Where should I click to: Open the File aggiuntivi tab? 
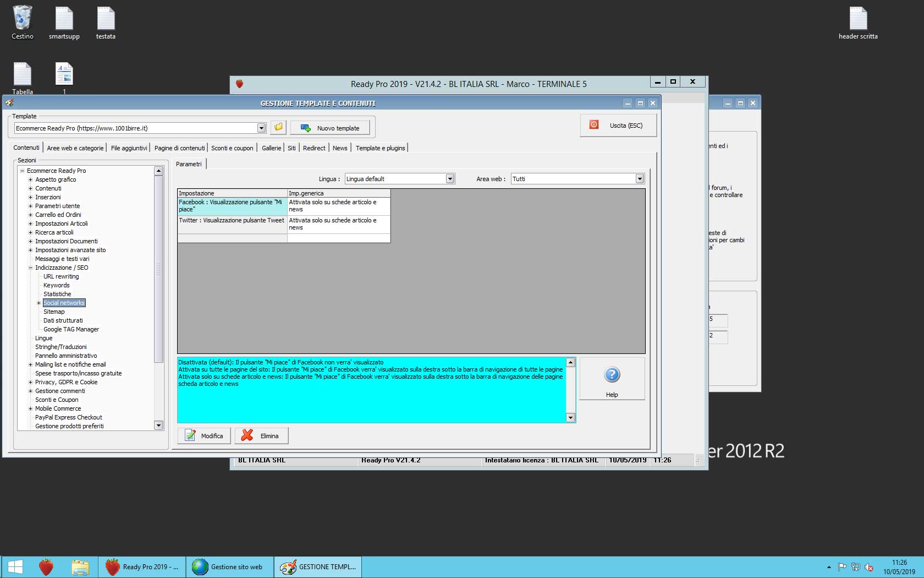pos(129,148)
